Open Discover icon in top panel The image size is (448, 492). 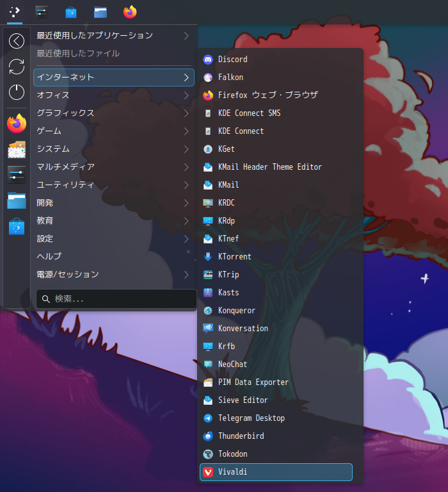71,13
